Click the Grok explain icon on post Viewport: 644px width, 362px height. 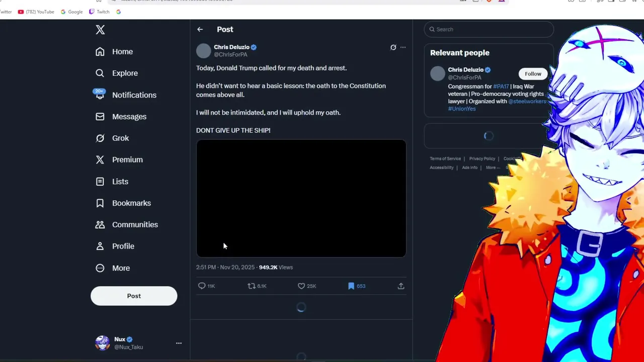(x=393, y=47)
